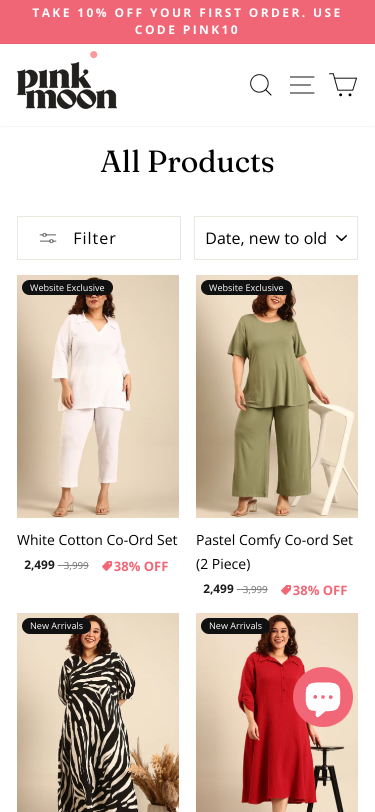Open the zebra print dress product image

(x=98, y=713)
